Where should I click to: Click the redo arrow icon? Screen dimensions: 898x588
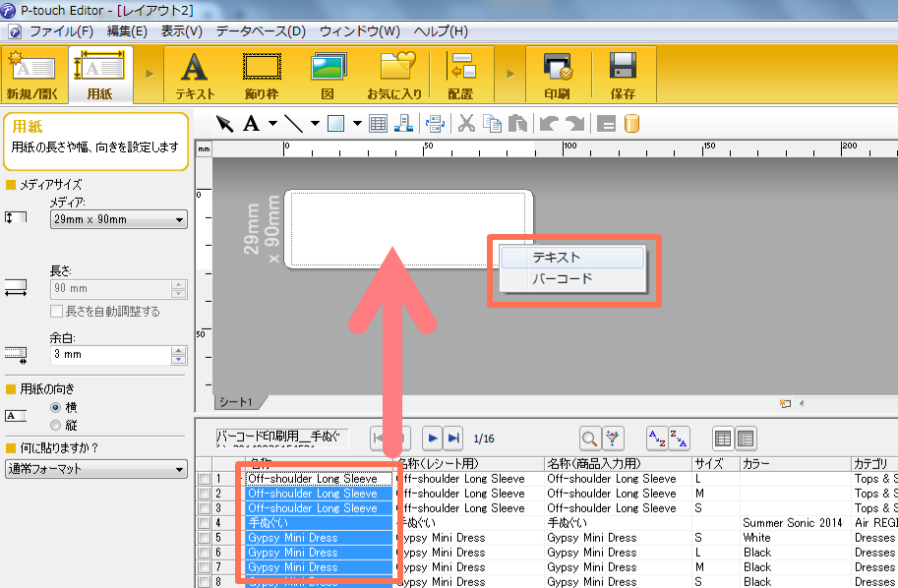coord(574,124)
